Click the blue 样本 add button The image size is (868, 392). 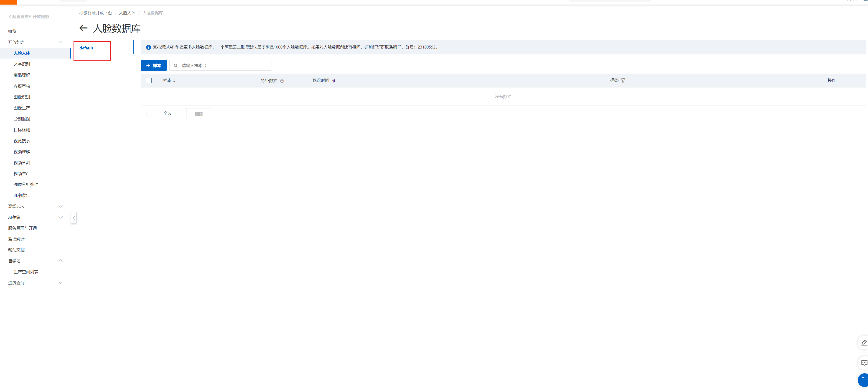[154, 66]
